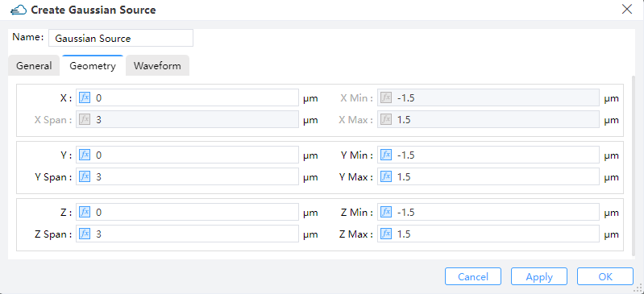Switch to the General tab
The height and width of the screenshot is (294, 644).
[34, 66]
